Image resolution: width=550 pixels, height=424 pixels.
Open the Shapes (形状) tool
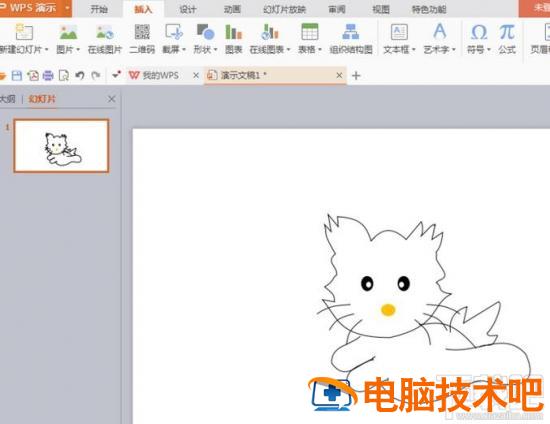(x=205, y=32)
